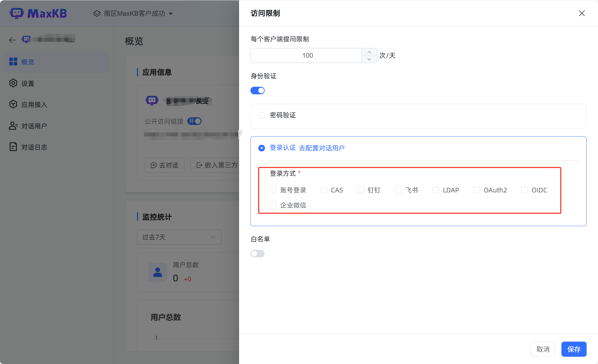Click the MaxKB robot logo icon

tap(16, 13)
